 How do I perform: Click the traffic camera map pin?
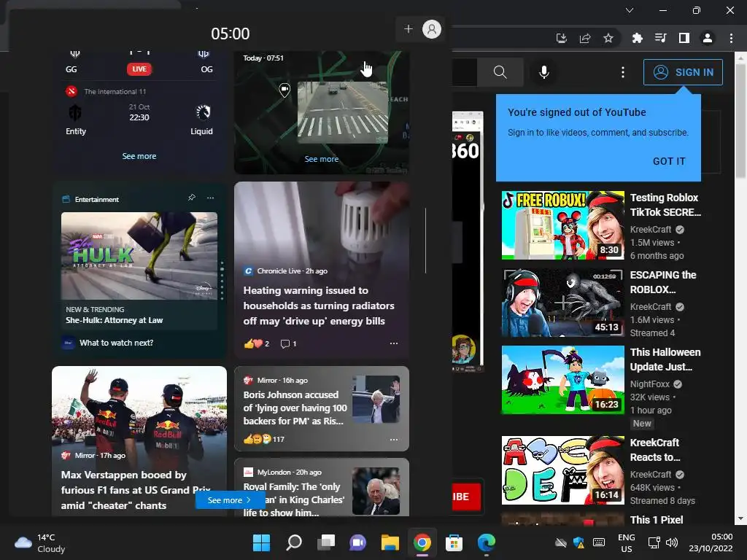pos(285,90)
